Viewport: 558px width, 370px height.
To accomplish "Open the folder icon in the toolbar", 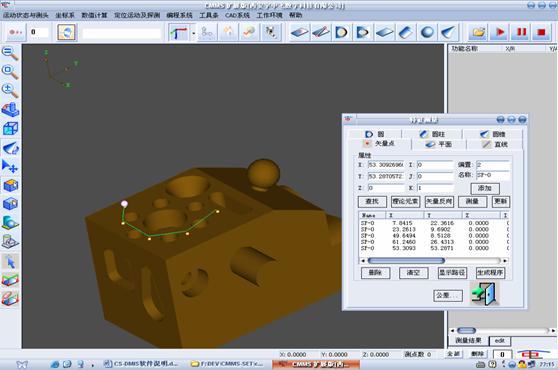I will click(478, 32).
